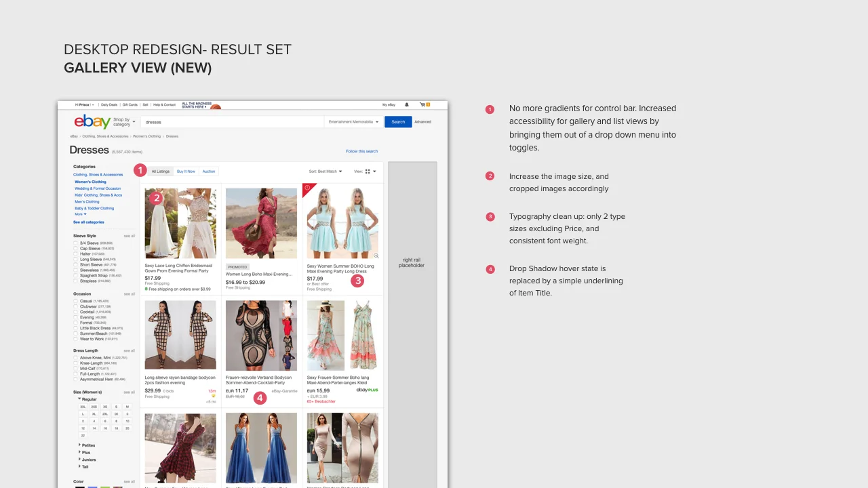
Task: Select size XS button
Action: [105, 407]
